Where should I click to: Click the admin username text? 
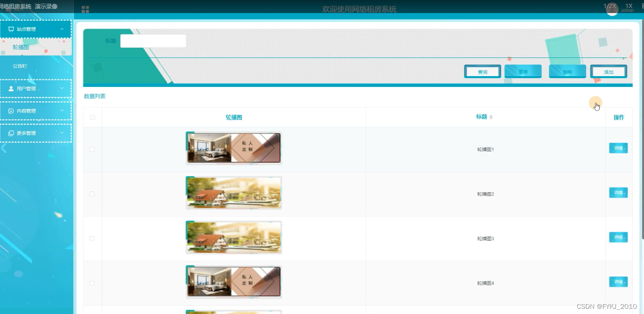(x=628, y=10)
